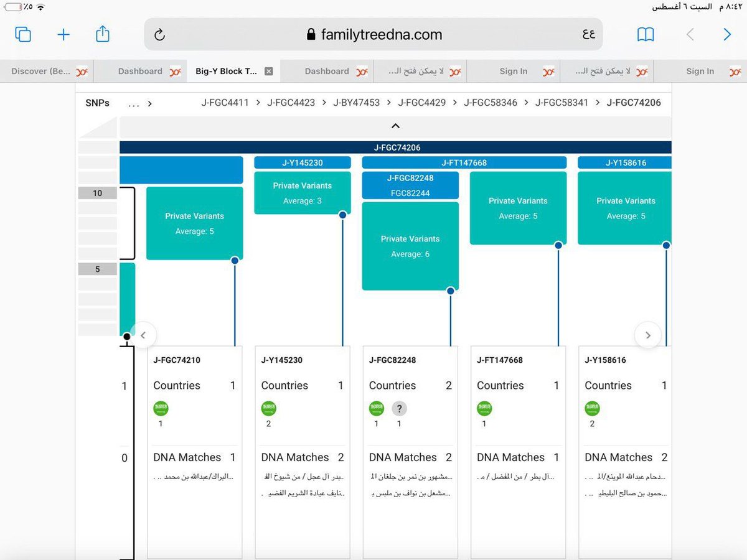The width and height of the screenshot is (747, 560).
Task: Go forward with the right arrow
Action: [727, 35]
